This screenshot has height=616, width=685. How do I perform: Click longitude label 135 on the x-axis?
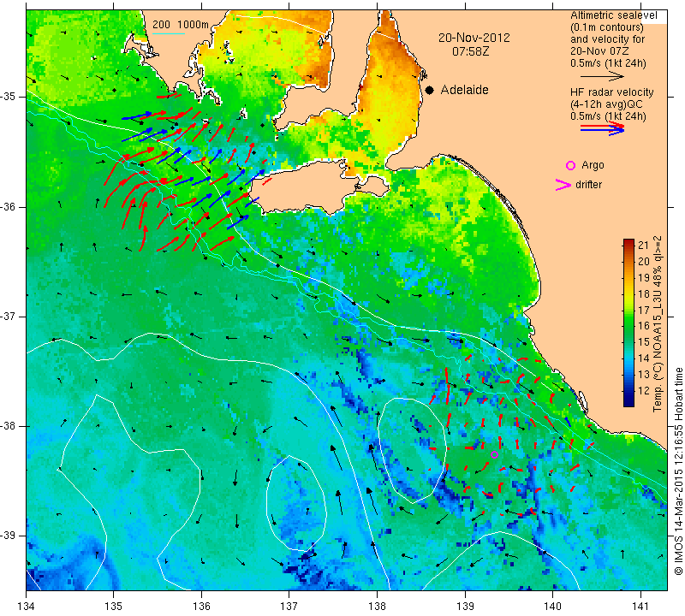114,607
